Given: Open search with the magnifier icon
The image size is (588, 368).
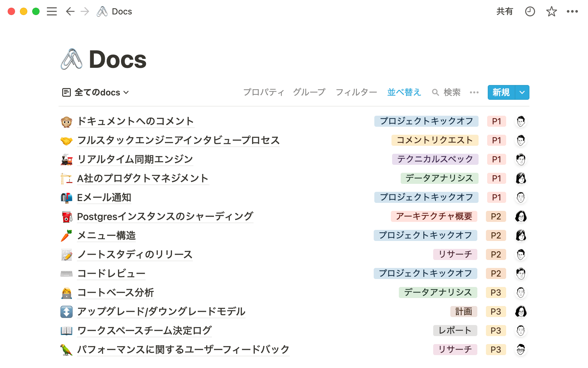Looking at the screenshot, I should (x=436, y=92).
